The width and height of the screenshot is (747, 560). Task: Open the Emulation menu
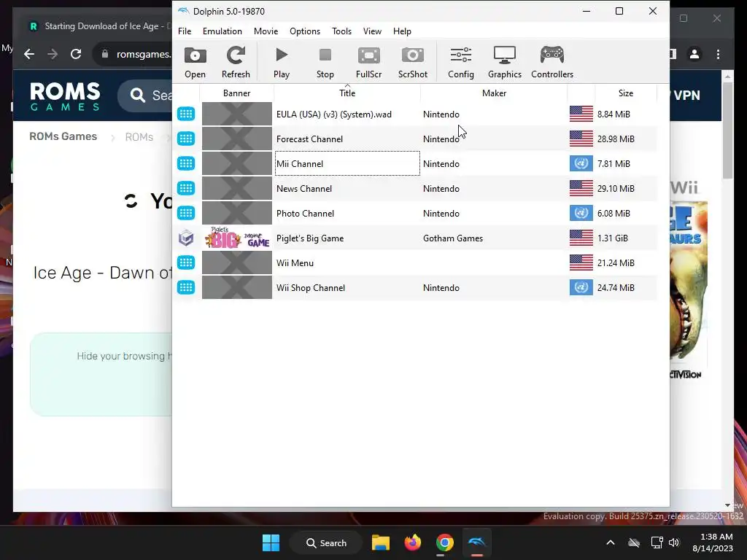coord(222,31)
